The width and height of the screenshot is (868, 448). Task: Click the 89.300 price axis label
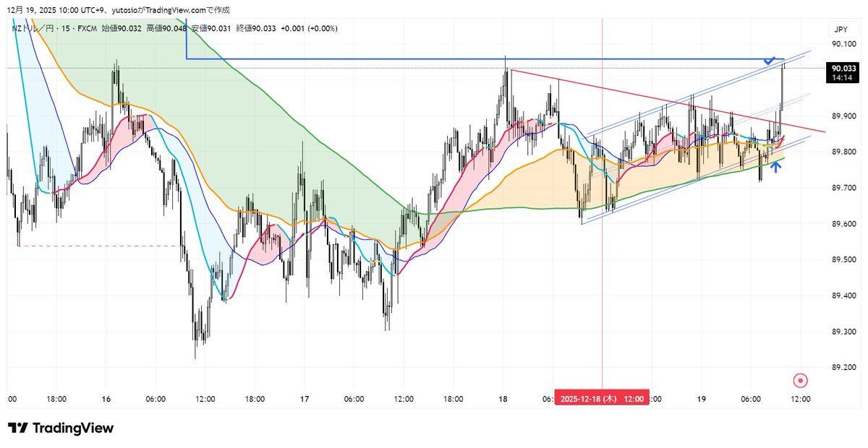pyautogui.click(x=844, y=332)
